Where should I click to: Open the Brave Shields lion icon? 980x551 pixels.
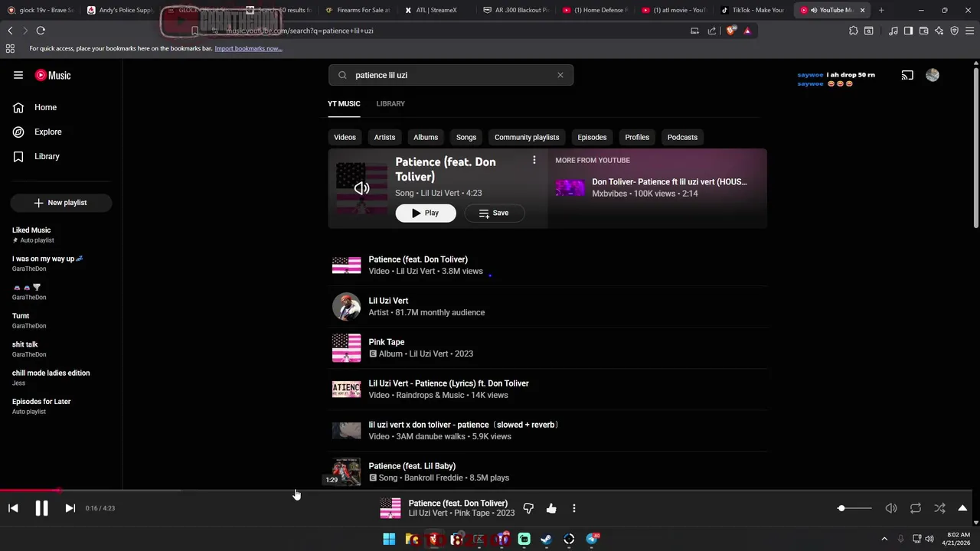point(731,31)
